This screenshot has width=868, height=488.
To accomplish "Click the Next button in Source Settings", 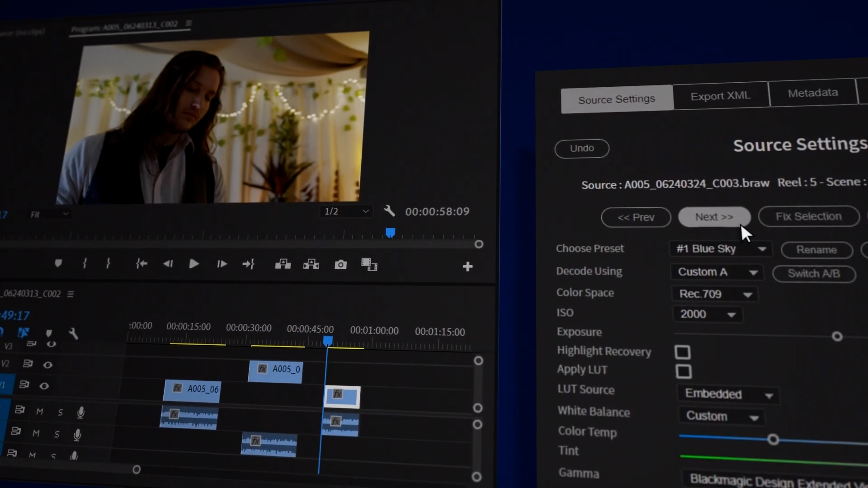I will coord(714,217).
